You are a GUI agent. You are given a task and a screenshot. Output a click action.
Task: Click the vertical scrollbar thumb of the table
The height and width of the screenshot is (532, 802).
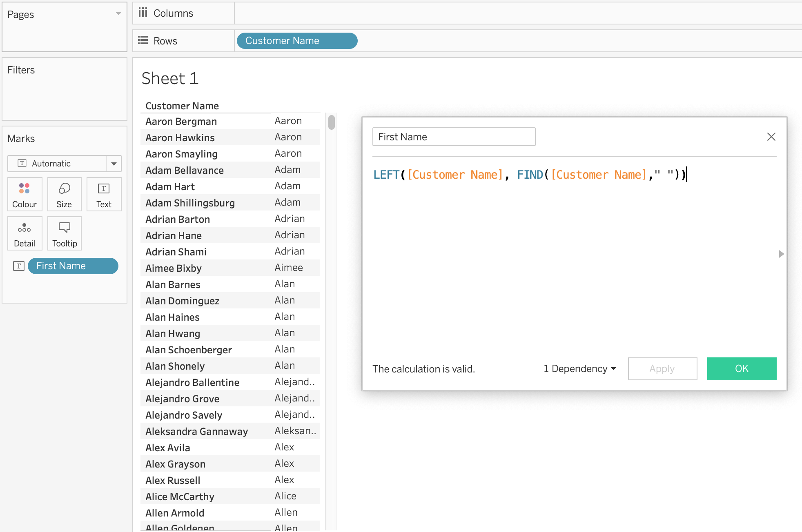pos(332,122)
